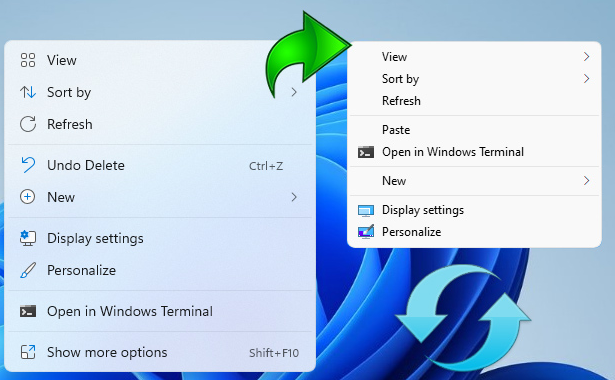Select Show more options
Image resolution: width=615 pixels, height=380 pixels.
click(160, 353)
